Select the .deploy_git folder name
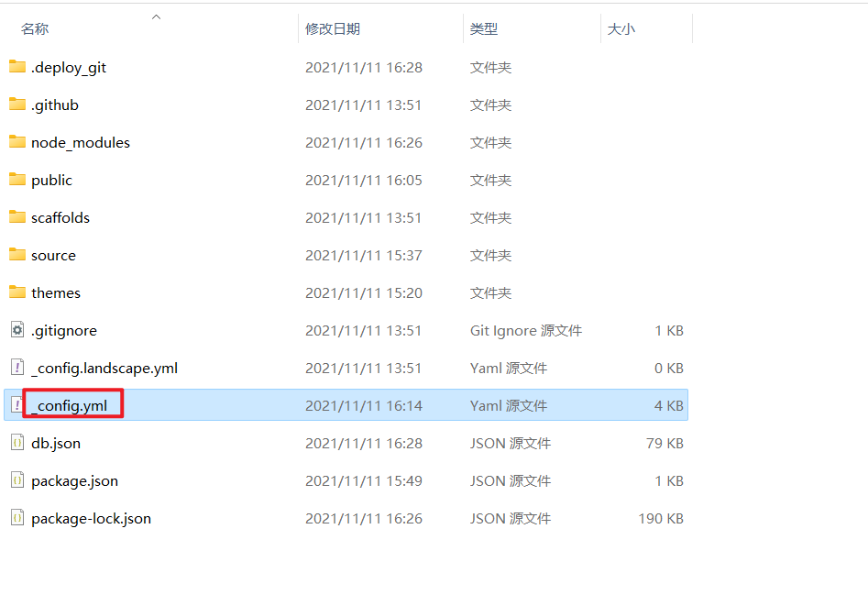 tap(69, 68)
